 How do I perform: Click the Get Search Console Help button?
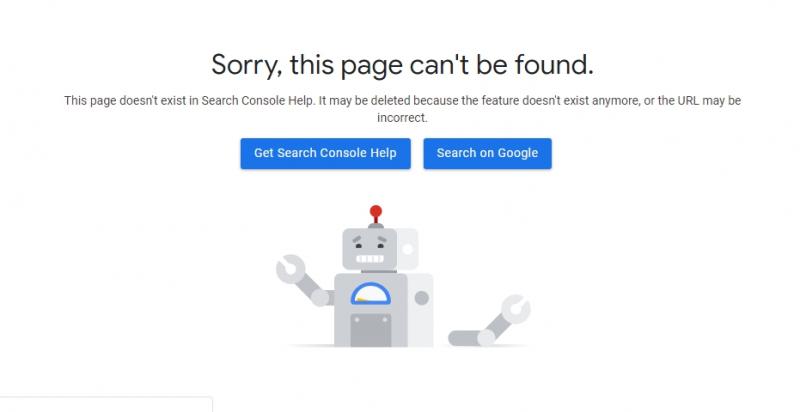[326, 153]
